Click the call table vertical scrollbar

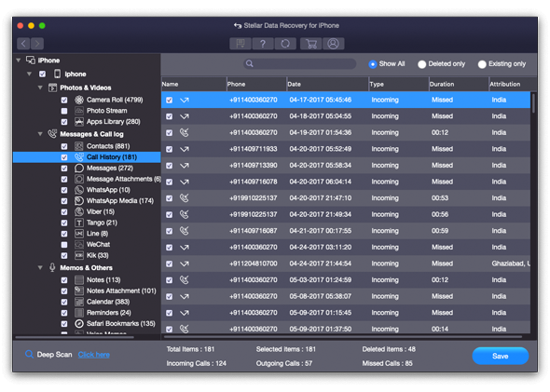click(x=533, y=103)
